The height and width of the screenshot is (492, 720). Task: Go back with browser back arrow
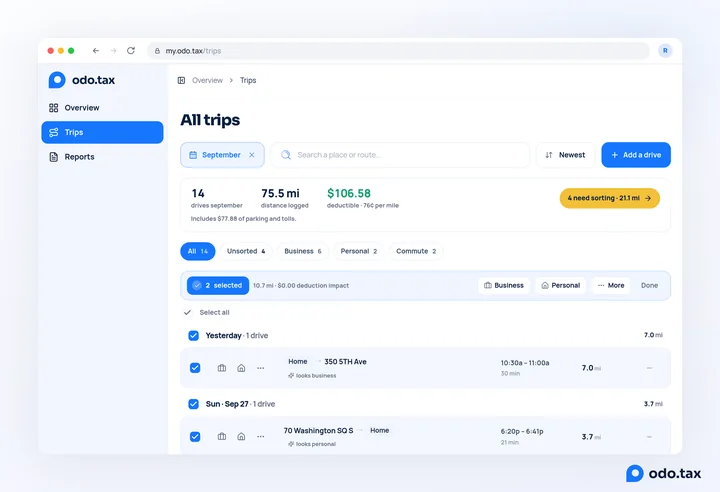tap(96, 51)
